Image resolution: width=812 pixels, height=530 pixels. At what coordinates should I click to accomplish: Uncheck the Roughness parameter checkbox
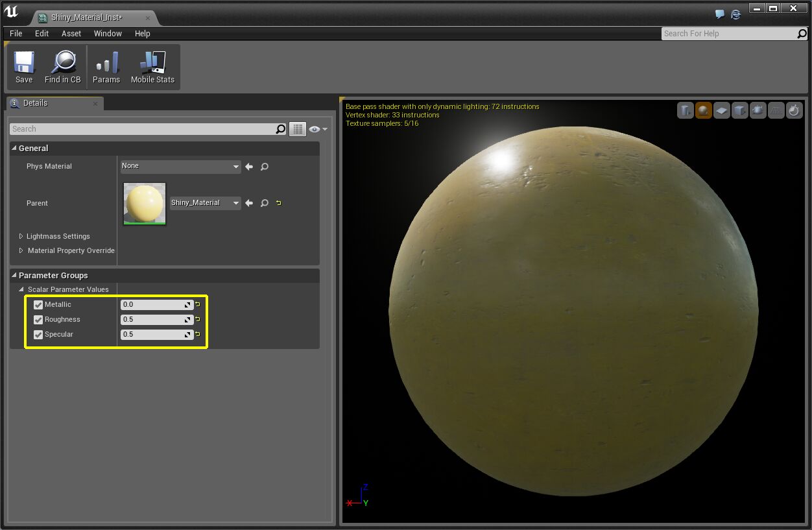38,320
